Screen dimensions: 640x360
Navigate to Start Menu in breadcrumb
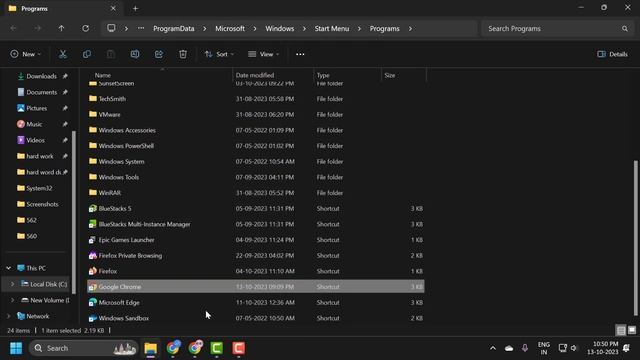point(332,29)
